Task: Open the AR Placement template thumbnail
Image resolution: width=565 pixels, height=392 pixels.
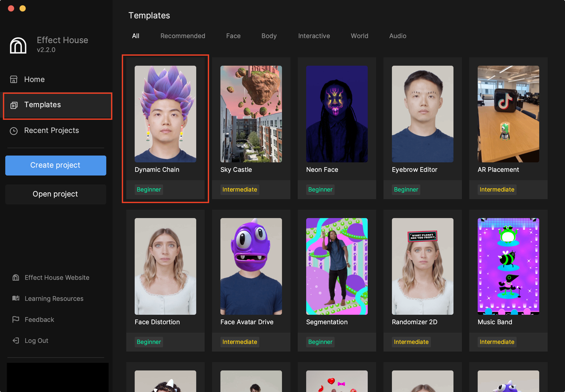Action: [x=508, y=114]
